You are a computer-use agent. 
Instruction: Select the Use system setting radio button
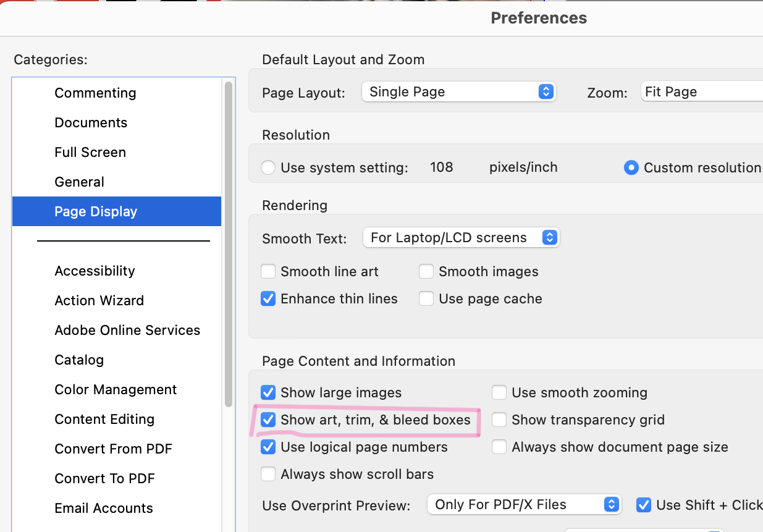pyautogui.click(x=268, y=167)
